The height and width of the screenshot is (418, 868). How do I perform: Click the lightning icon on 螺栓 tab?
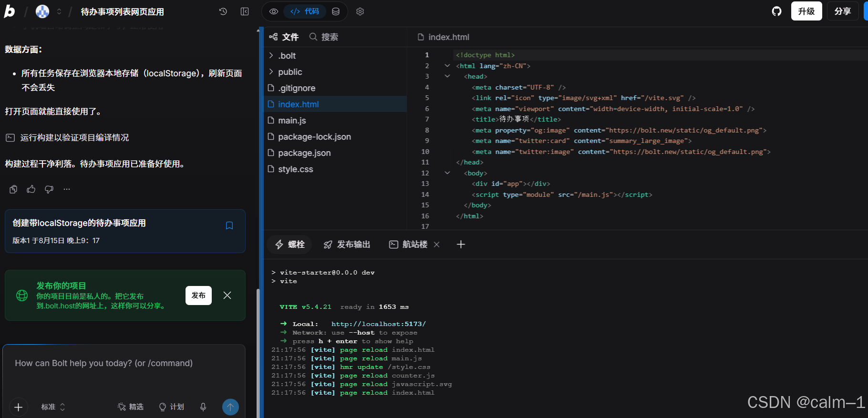click(279, 245)
